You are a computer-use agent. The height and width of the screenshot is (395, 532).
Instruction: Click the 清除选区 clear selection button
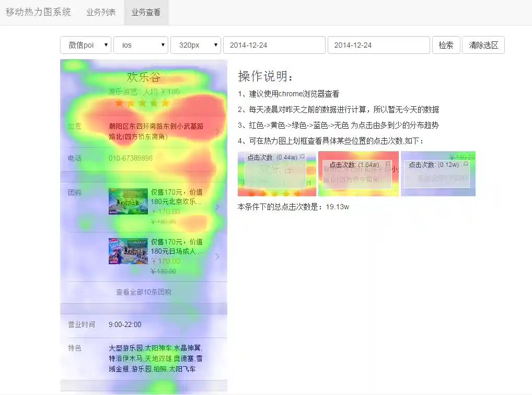[x=483, y=45]
